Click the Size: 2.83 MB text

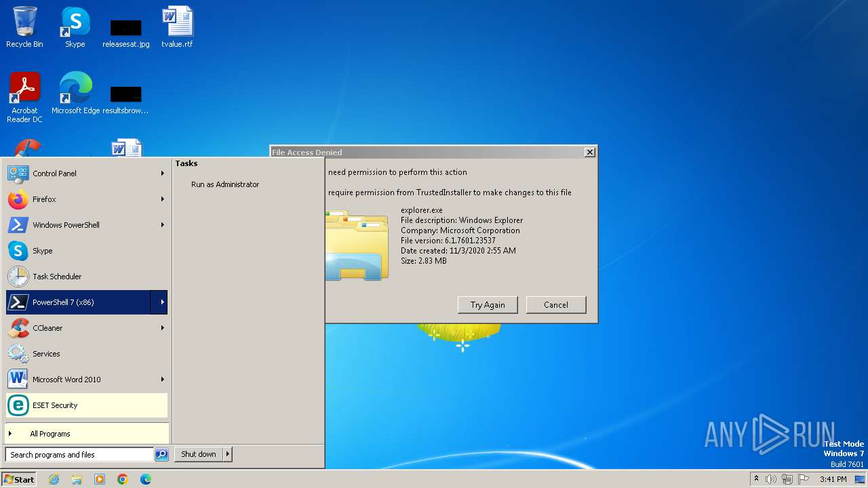tap(424, 261)
